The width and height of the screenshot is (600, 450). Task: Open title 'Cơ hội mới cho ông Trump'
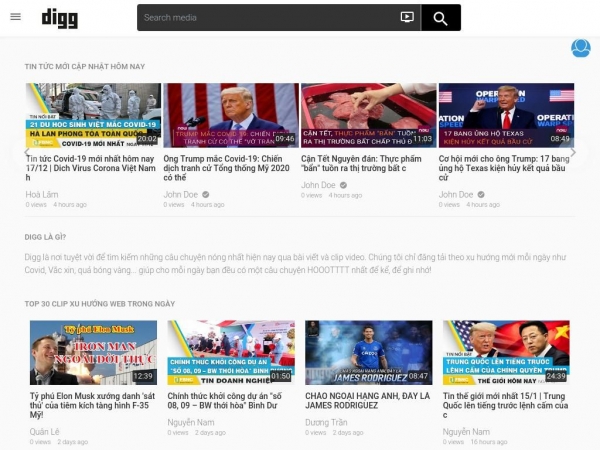504,168
